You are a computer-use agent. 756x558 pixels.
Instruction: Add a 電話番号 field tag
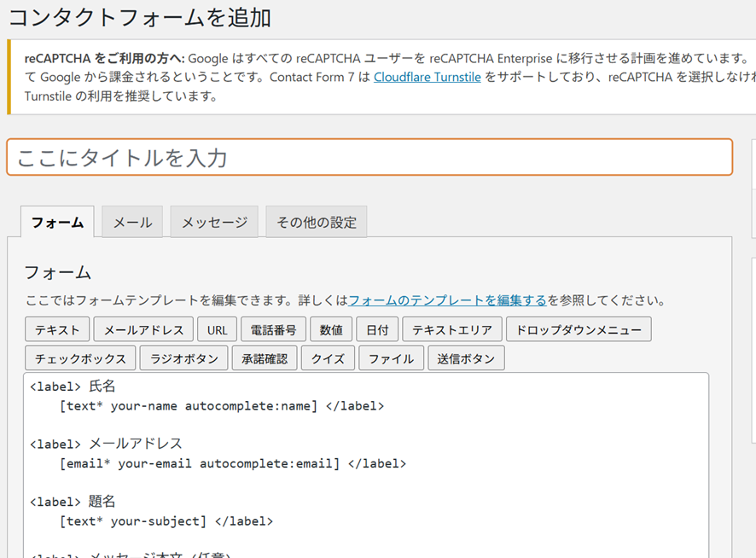pyautogui.click(x=273, y=329)
